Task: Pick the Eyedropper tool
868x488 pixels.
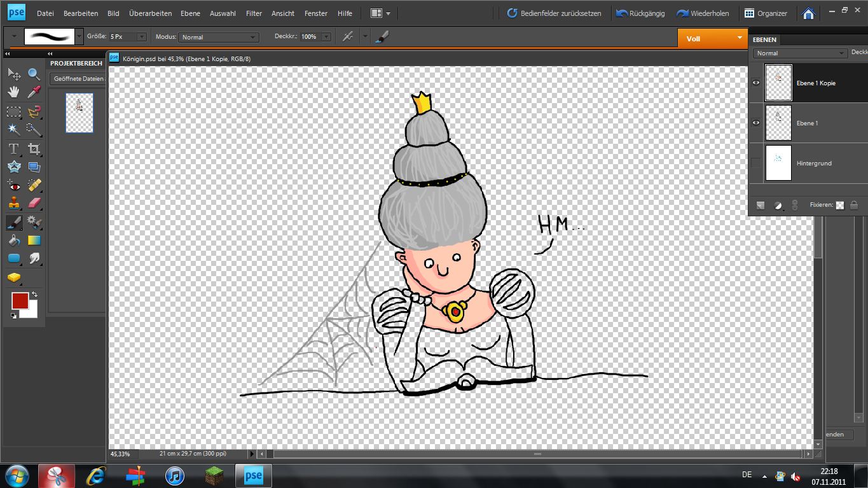Action: [34, 92]
